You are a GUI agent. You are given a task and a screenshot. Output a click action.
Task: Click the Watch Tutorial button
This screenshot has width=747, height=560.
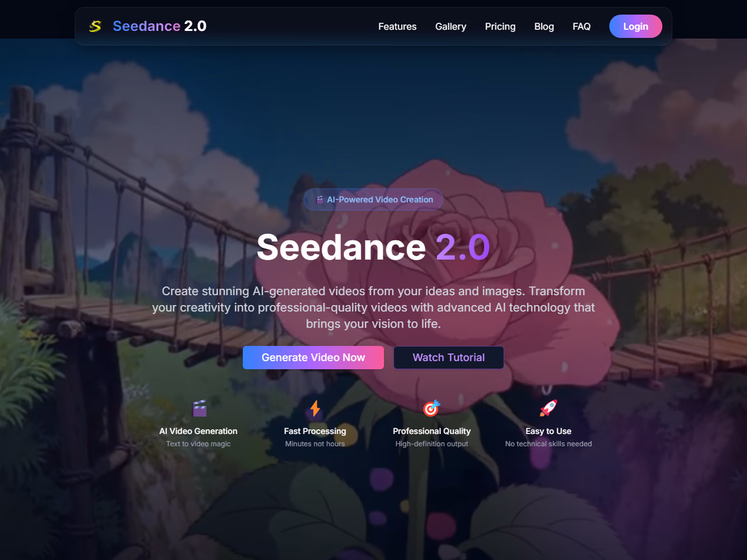coord(449,358)
